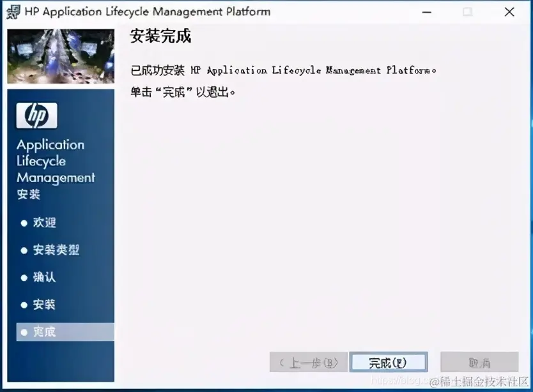This screenshot has height=392, width=533.
Task: Click the bullet icon beside 确认
Action: (24, 278)
